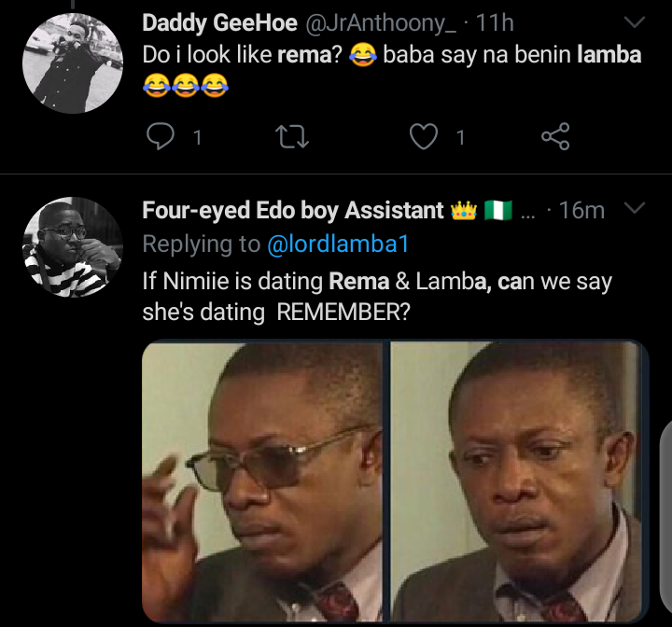Share Daddy GeeHoe's tweet
This screenshot has height=627, width=672.
[x=555, y=138]
